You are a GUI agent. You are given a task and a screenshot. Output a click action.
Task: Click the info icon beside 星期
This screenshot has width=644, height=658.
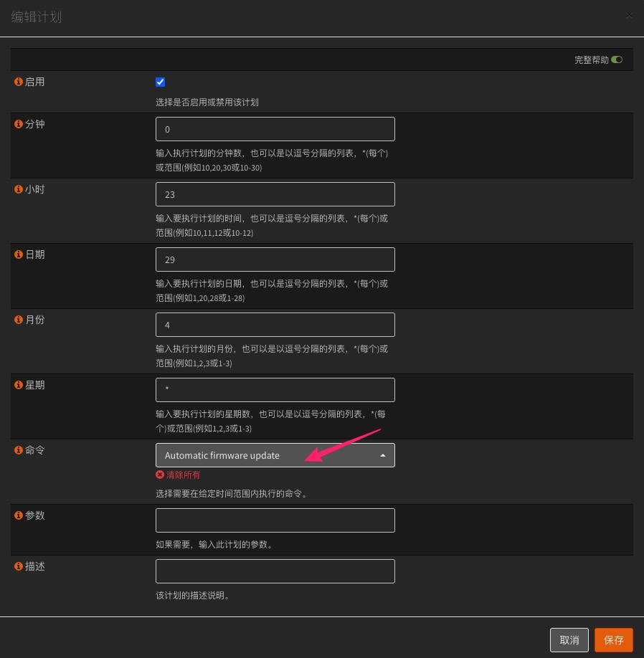[19, 385]
